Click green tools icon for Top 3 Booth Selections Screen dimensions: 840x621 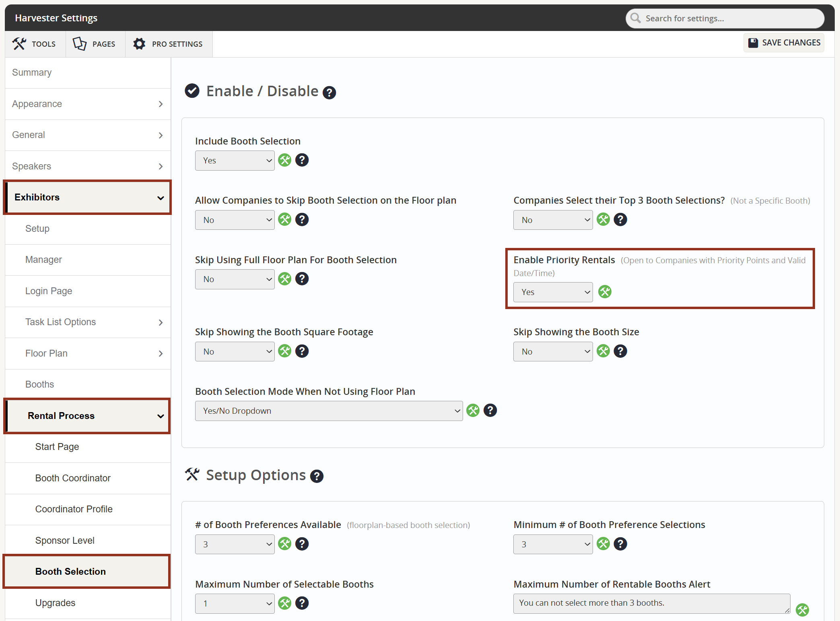pos(603,220)
